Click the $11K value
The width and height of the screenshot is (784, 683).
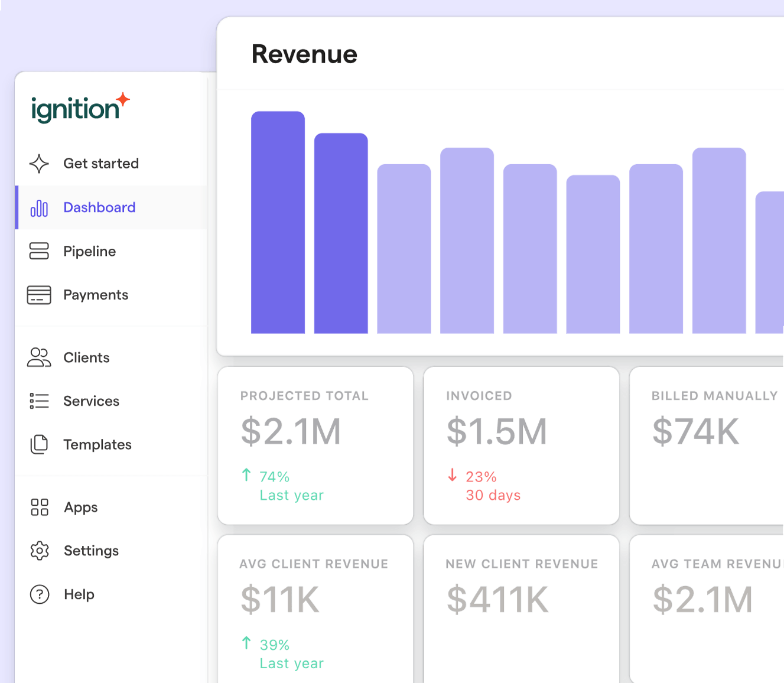click(280, 600)
